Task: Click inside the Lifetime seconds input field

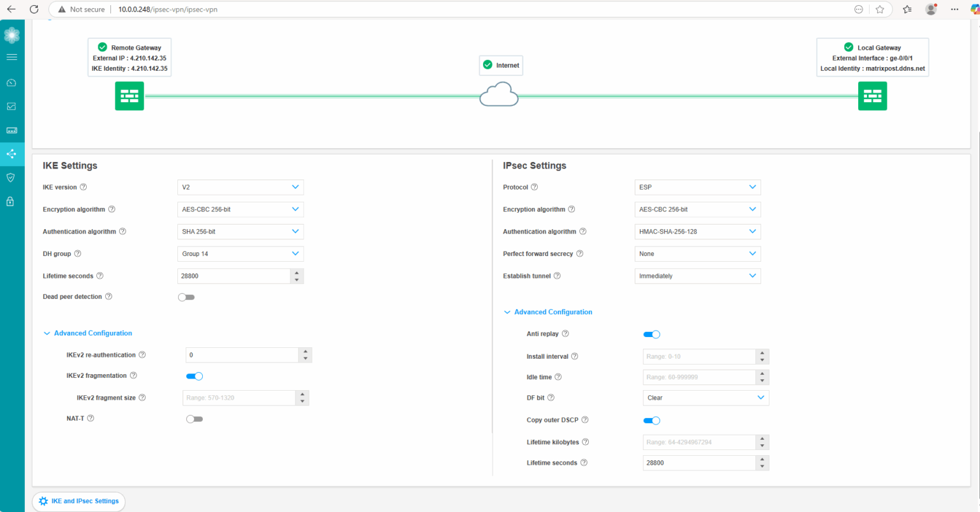Action: pos(233,276)
